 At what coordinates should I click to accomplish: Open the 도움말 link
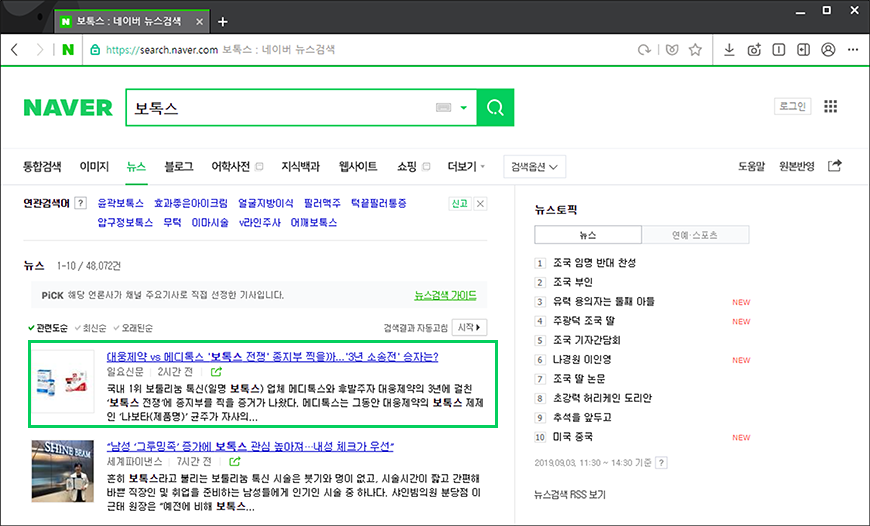(751, 166)
